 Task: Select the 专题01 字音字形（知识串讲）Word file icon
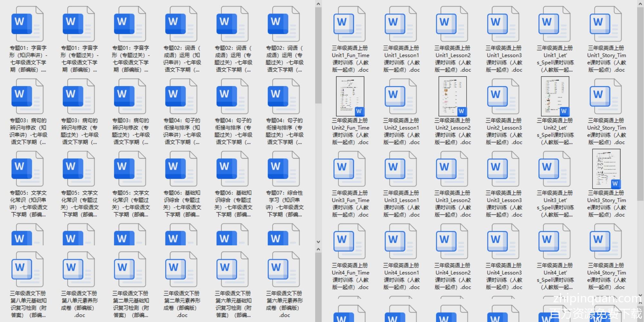[27, 24]
